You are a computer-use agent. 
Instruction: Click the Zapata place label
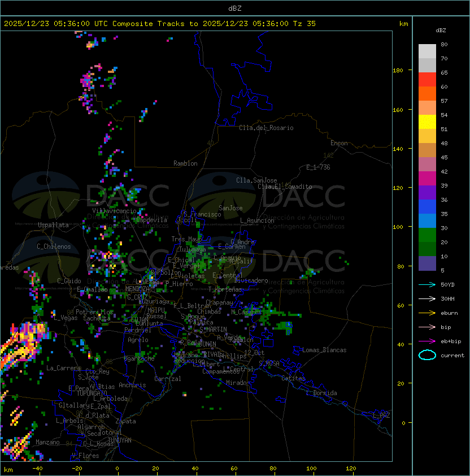125,421
